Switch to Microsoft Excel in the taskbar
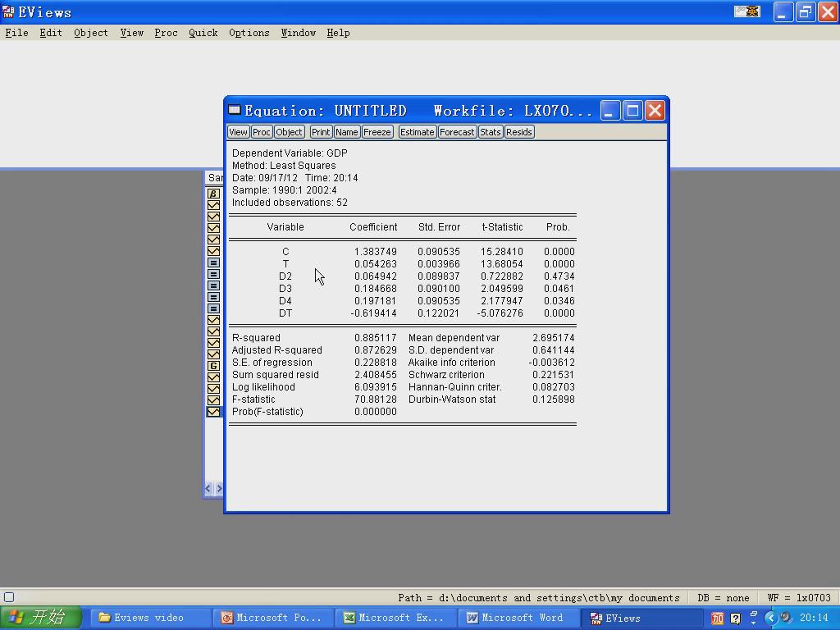840x630 pixels. tap(395, 618)
